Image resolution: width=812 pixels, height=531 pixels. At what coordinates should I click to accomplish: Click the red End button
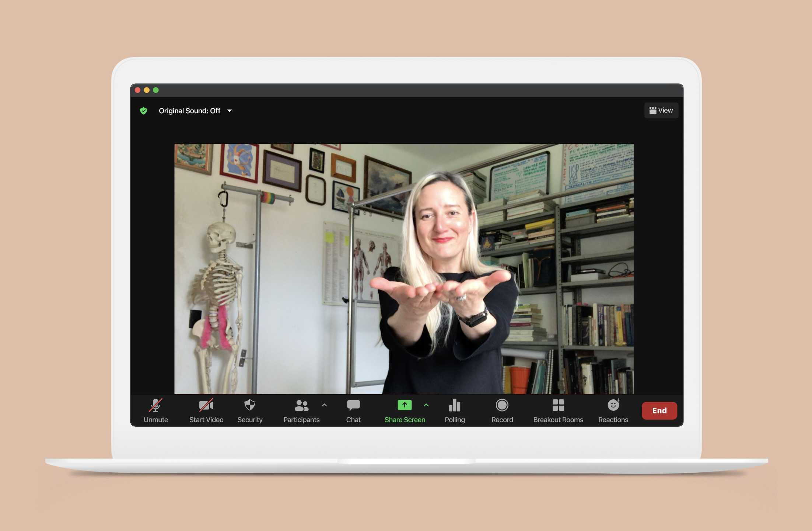[659, 410]
